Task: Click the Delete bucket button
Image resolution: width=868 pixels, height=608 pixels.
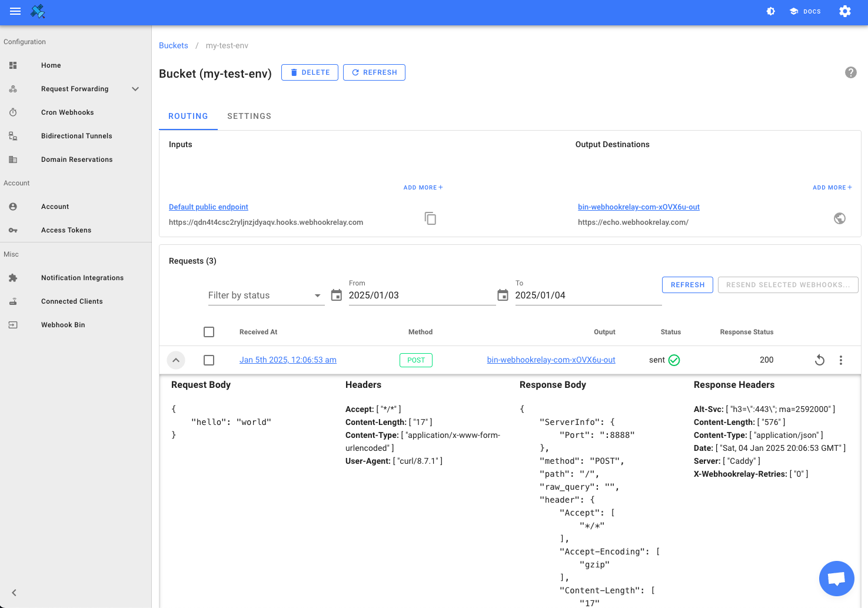Action: (x=310, y=72)
